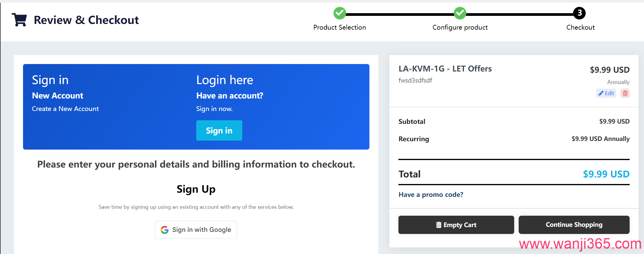Empty the cart
The height and width of the screenshot is (254, 644).
(456, 225)
